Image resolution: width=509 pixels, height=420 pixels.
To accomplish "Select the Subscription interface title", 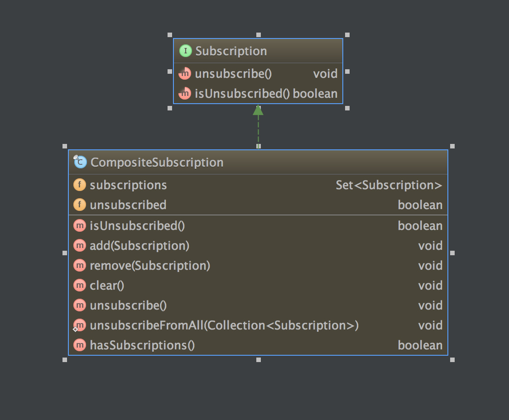I will click(231, 51).
